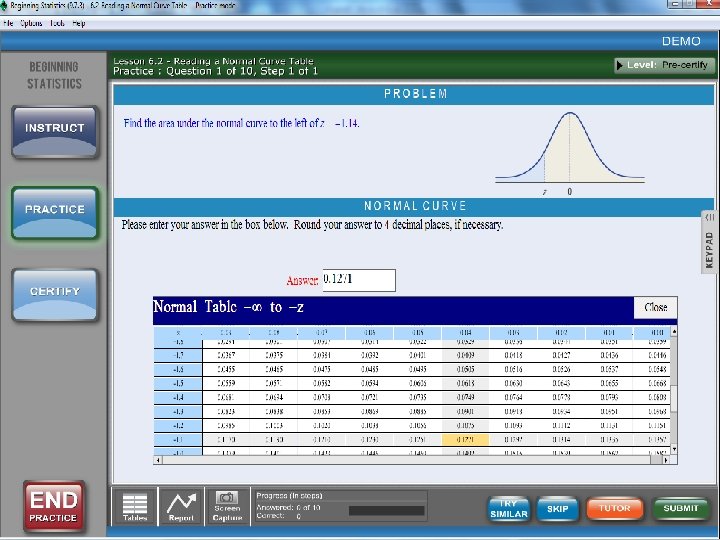Image resolution: width=720 pixels, height=540 pixels.
Task: Switch to CERTIFY mode
Action: click(55, 295)
